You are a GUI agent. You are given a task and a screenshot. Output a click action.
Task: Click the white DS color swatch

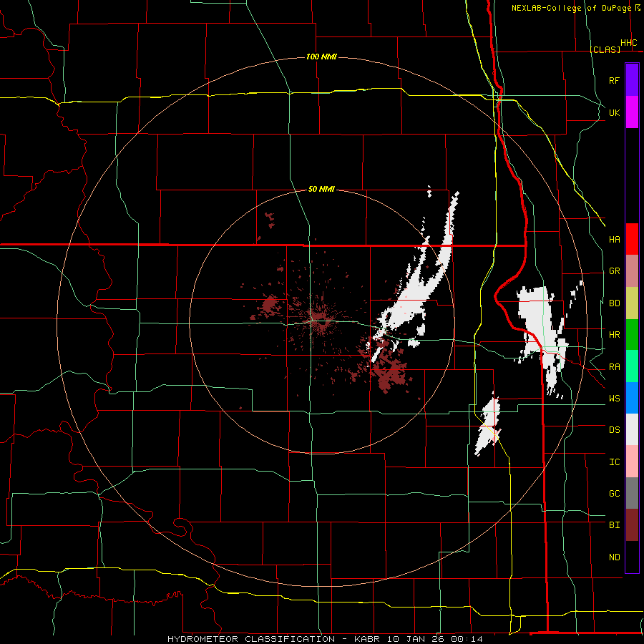(632, 429)
